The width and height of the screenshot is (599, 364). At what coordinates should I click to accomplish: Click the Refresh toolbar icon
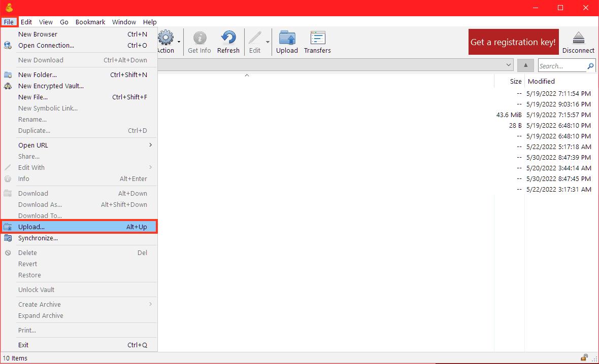(x=228, y=39)
